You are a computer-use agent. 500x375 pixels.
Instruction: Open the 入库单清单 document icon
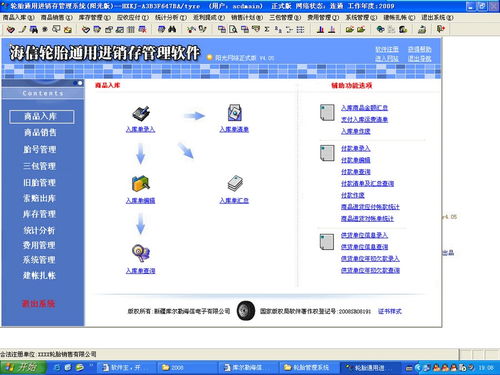point(234,113)
